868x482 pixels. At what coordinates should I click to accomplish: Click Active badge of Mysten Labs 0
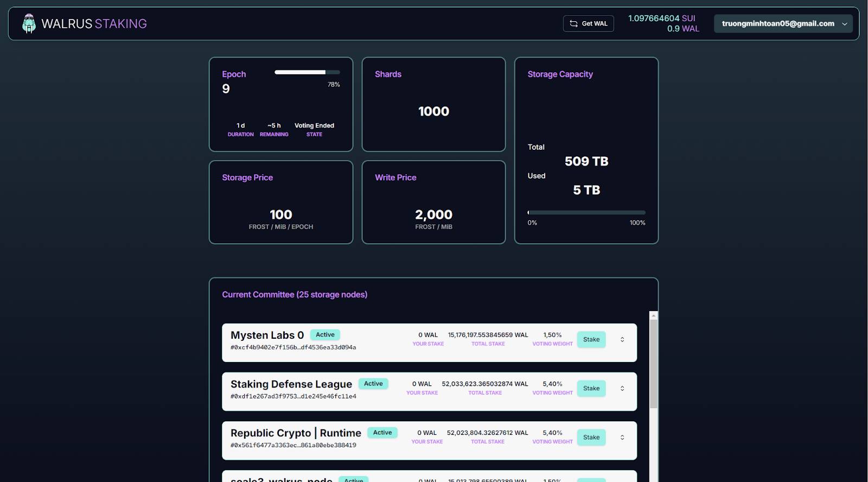pyautogui.click(x=325, y=335)
